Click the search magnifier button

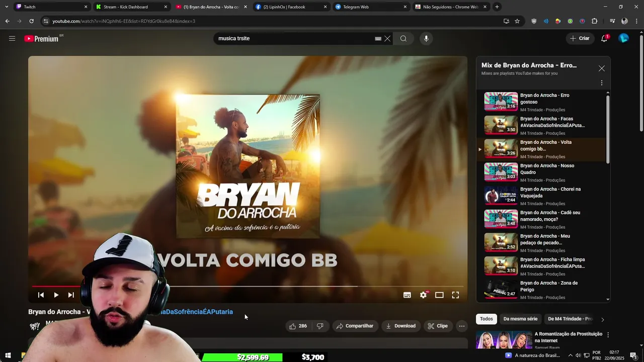tap(404, 39)
